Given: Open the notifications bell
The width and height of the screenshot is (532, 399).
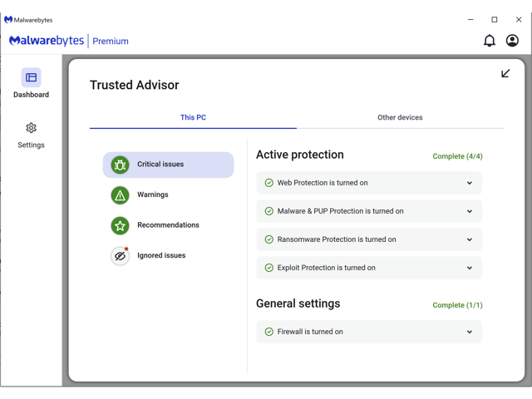Looking at the screenshot, I should [x=490, y=41].
